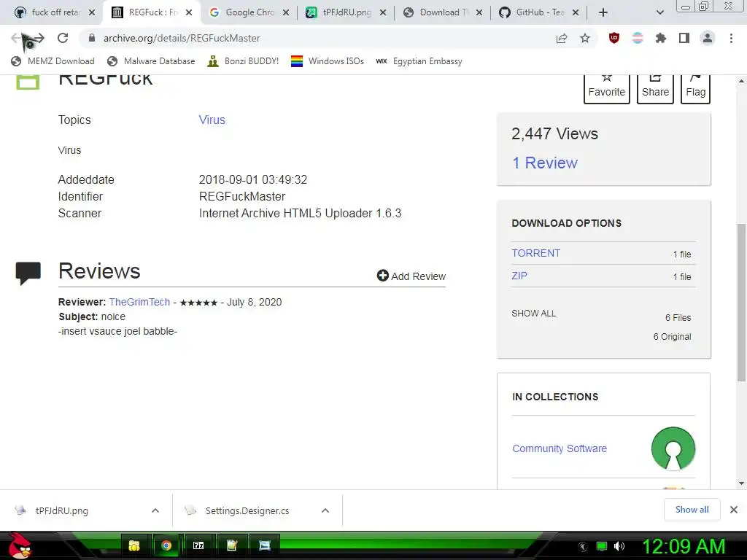Viewport: 747px width, 560px height.
Task: Click the Community Software green logo thumbnail
Action: 673,448
